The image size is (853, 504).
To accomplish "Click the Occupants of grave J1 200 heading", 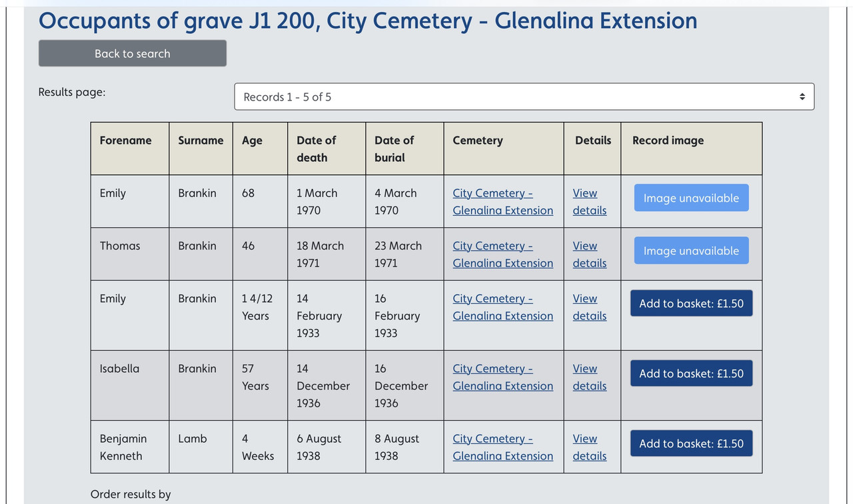I will click(368, 21).
